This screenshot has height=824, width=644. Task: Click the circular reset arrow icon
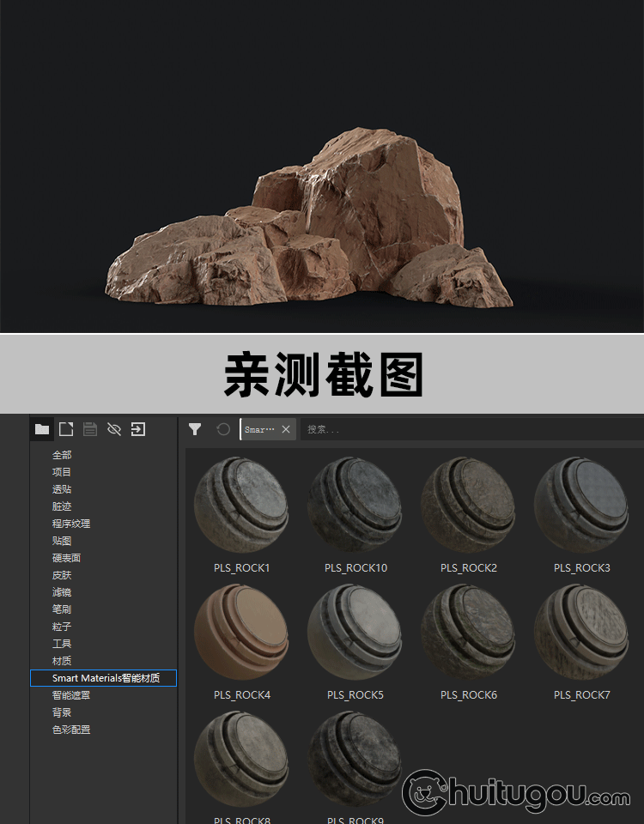click(223, 429)
